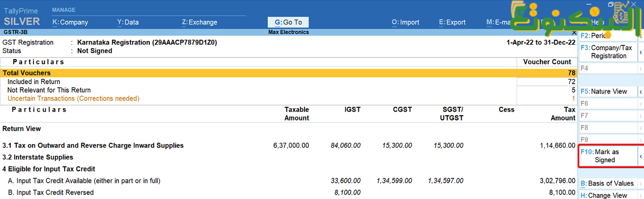Click the Return View heading
Screen dimensions: 644x199
[x=22, y=129]
